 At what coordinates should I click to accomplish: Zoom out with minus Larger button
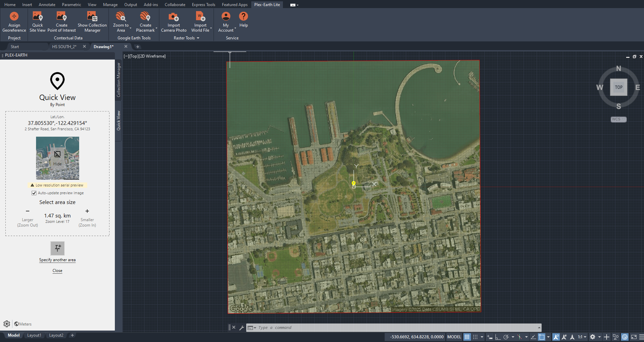(28, 211)
